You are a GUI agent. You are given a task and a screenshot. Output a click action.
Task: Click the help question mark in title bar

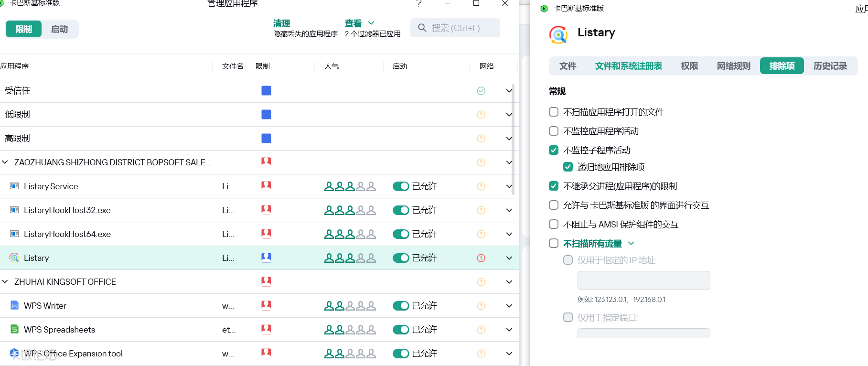pyautogui.click(x=419, y=4)
